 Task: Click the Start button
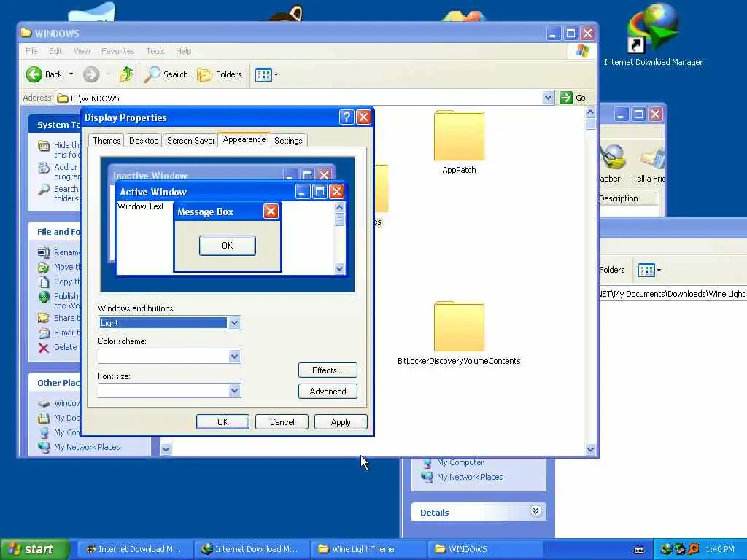pos(36,549)
